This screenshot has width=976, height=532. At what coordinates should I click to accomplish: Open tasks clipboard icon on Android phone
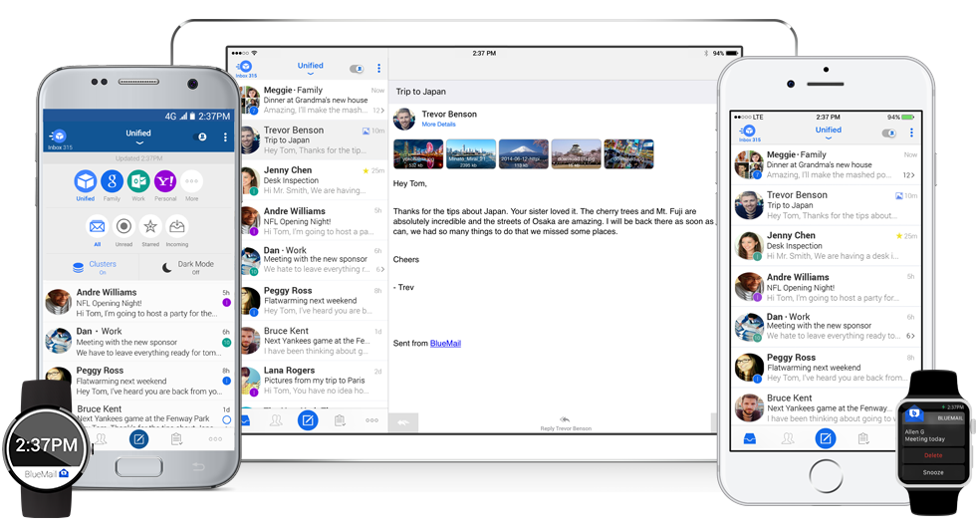(177, 439)
